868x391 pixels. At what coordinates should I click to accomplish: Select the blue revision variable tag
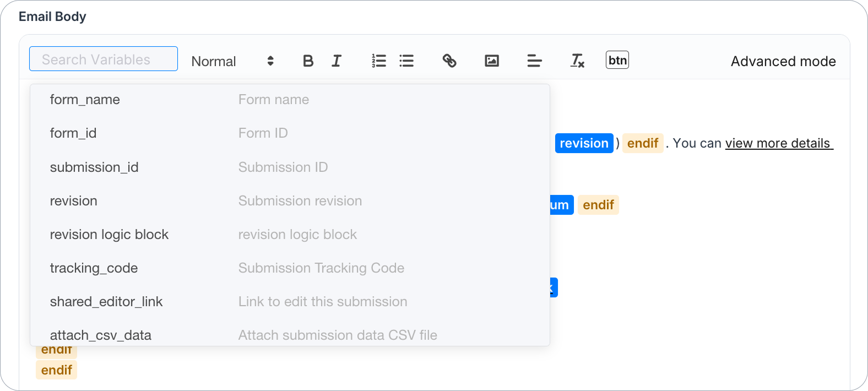[584, 143]
